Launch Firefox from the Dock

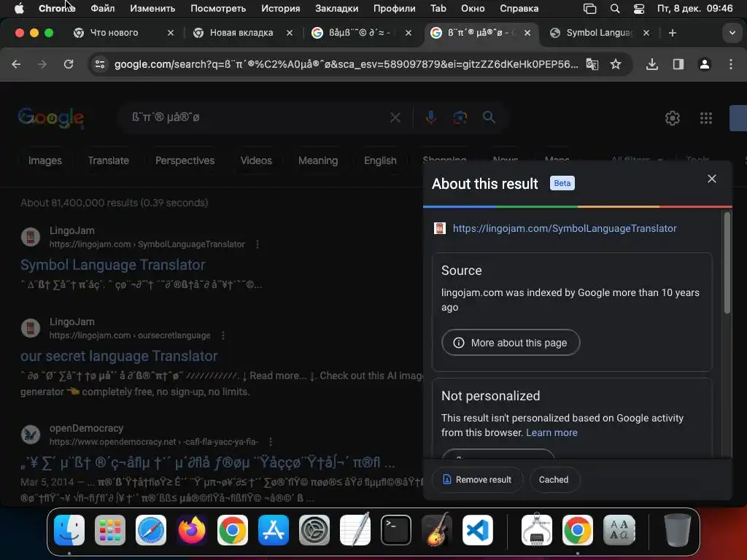192,530
